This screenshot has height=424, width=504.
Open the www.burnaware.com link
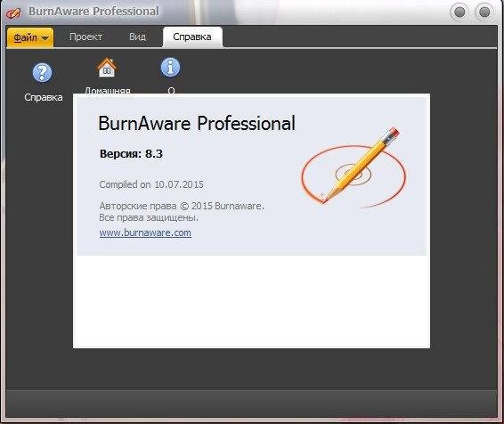click(x=145, y=232)
